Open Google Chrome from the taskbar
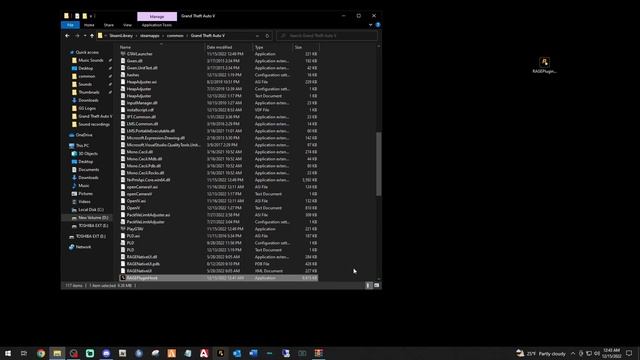640x360 pixels. tap(41, 353)
